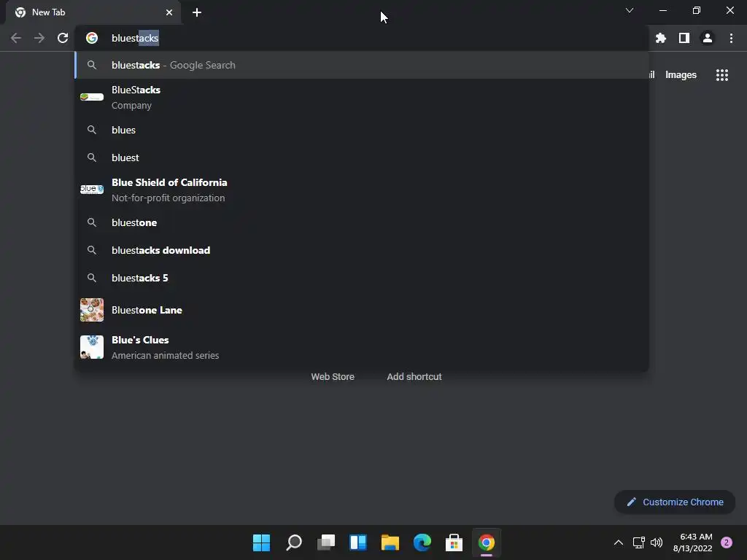Choose the Blue's Clues suggestion

(362, 347)
